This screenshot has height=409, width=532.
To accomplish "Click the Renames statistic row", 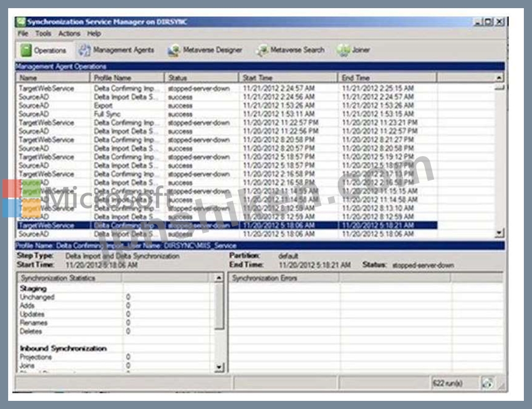I will pos(115,323).
